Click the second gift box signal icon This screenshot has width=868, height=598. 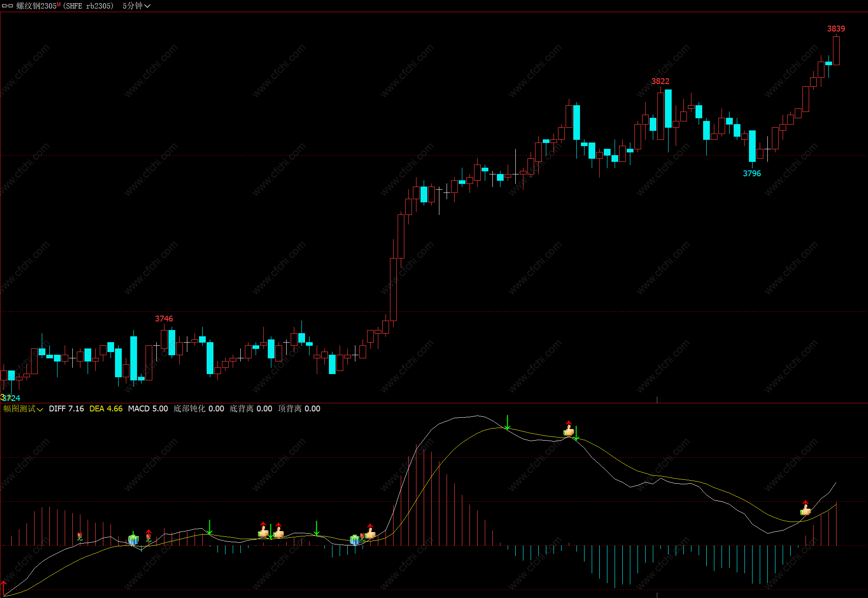[354, 539]
